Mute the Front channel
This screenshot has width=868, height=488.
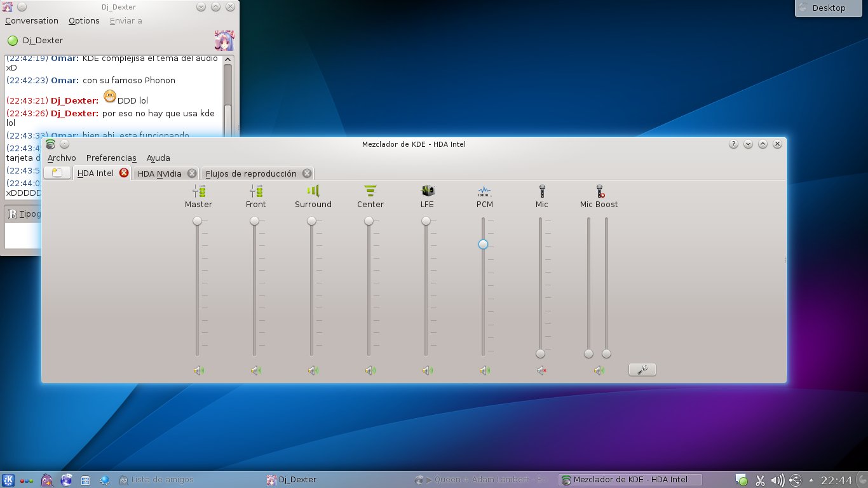click(256, 370)
